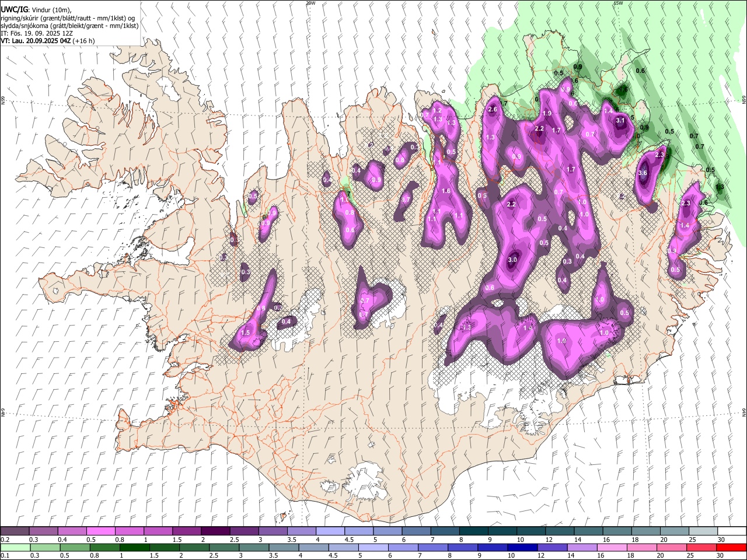Click the light pink 16 mm rain legend swatch
Viewport: 747px width, 560px height.
coord(612,548)
